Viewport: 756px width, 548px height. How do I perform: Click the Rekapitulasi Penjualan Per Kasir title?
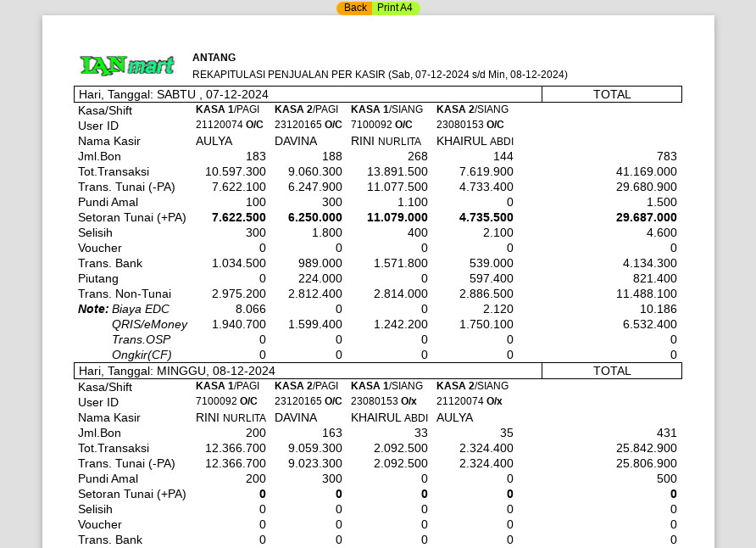tap(380, 75)
